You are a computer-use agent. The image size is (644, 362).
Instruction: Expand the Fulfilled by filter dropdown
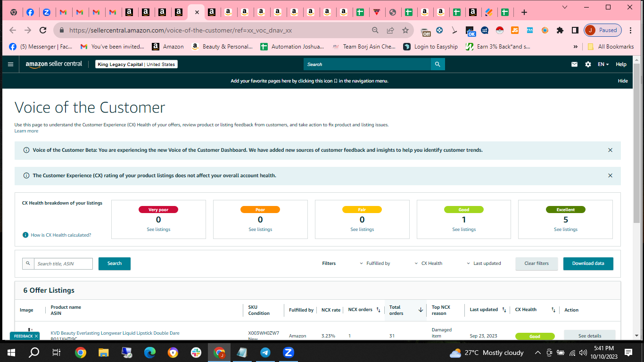tap(375, 263)
